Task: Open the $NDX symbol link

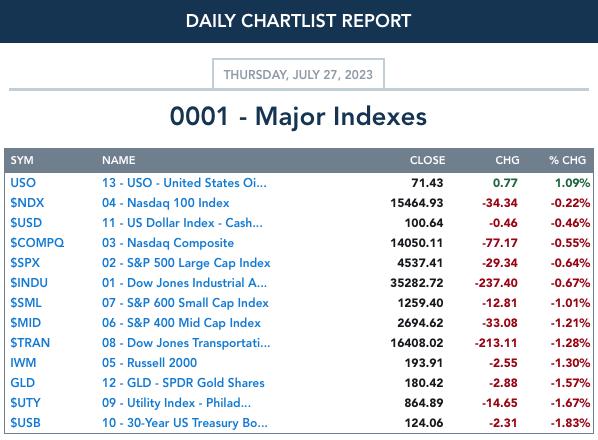Action: pos(27,202)
